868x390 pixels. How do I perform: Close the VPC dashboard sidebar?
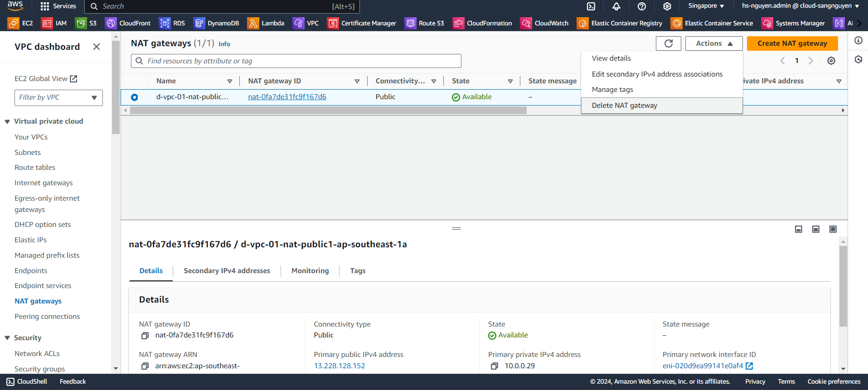97,47
